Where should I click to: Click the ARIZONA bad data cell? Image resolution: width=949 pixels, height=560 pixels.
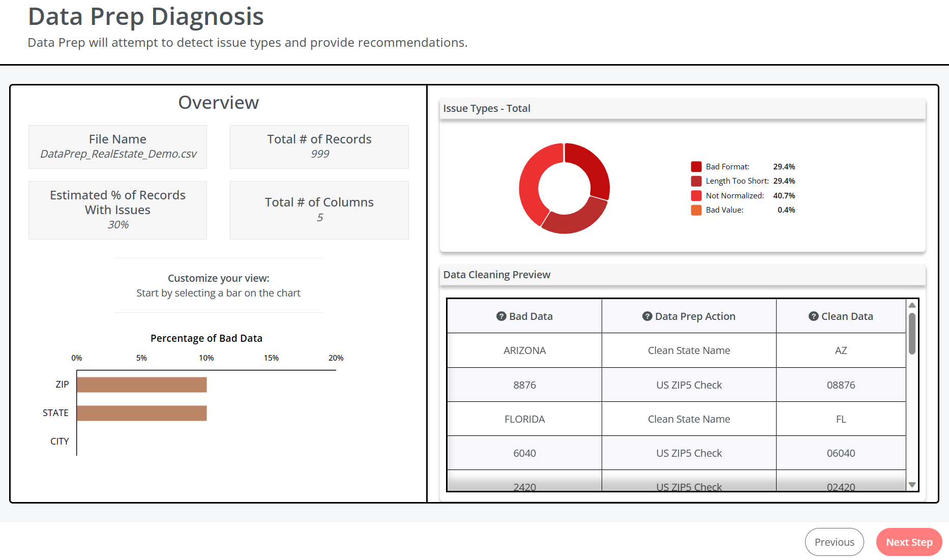524,350
